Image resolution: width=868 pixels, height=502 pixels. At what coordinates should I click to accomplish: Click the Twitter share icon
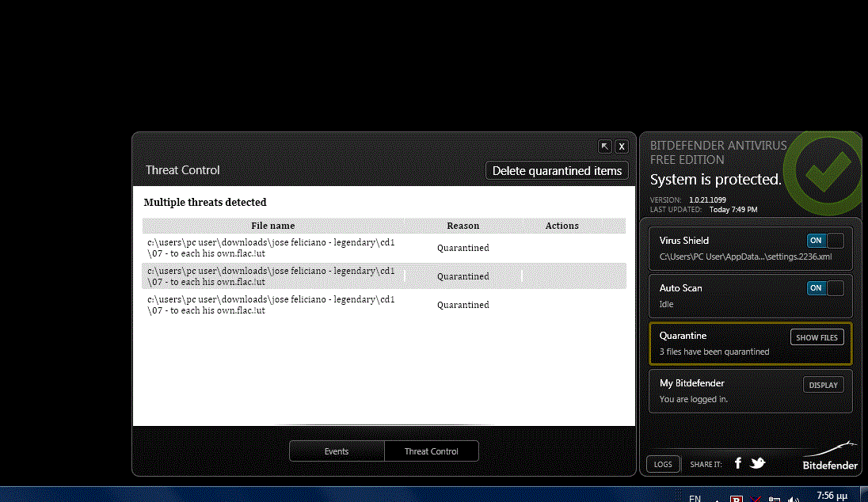coord(758,463)
